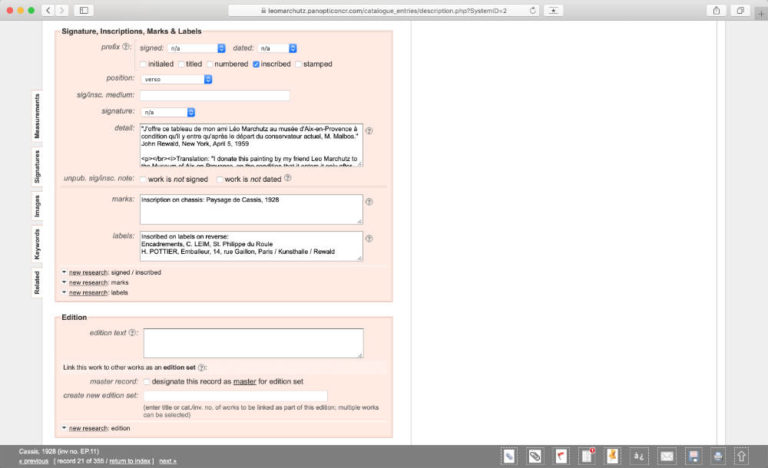Click help icon beside marks textarea
This screenshot has width=768, height=468.
pos(369,201)
